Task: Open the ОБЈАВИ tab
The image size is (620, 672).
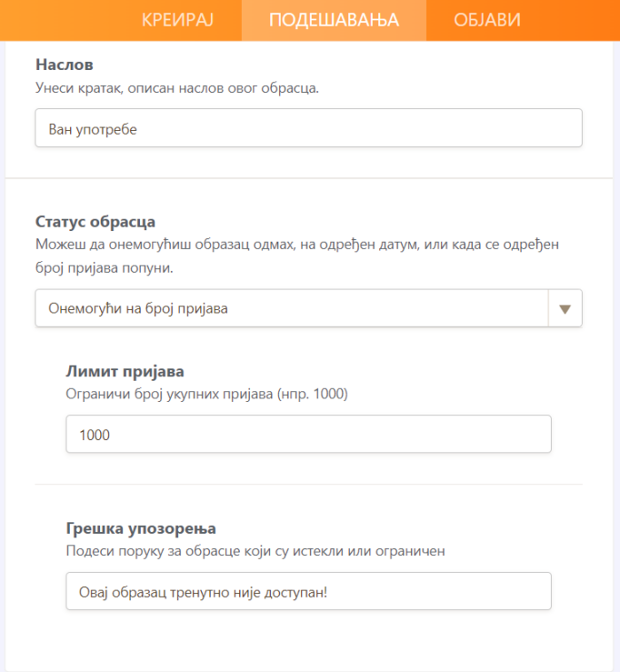Action: click(x=487, y=19)
